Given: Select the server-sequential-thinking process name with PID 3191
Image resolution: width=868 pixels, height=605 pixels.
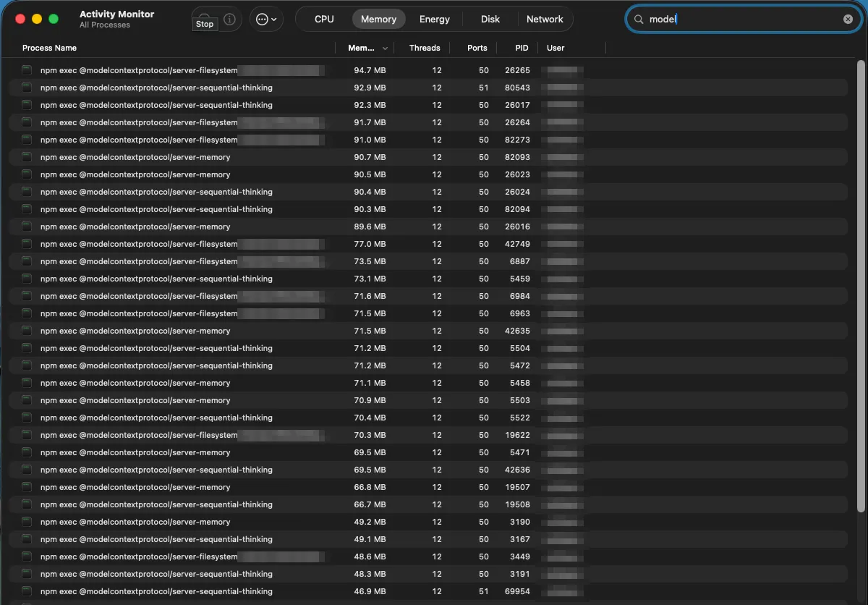Looking at the screenshot, I should point(156,574).
